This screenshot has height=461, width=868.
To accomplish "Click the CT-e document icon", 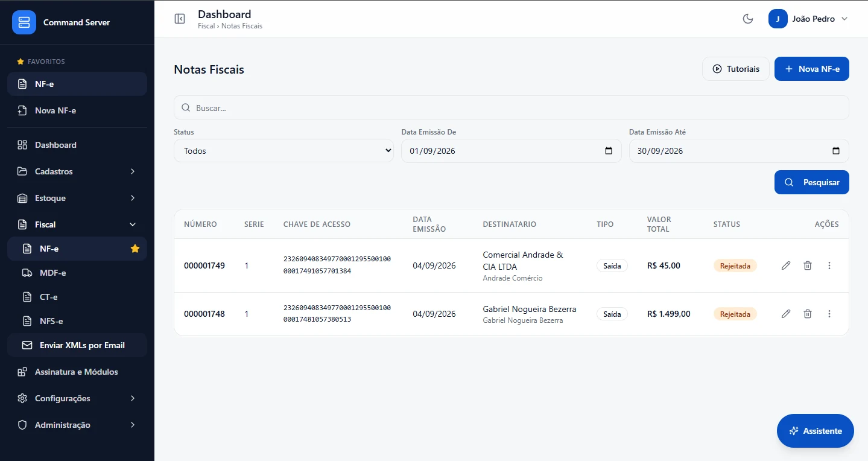I will pyautogui.click(x=27, y=297).
